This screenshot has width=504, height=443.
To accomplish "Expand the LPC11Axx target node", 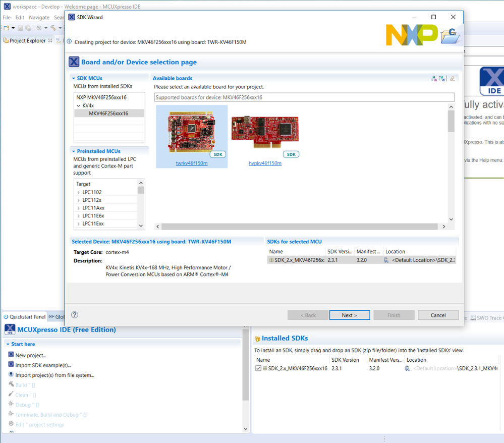I will tap(78, 208).
